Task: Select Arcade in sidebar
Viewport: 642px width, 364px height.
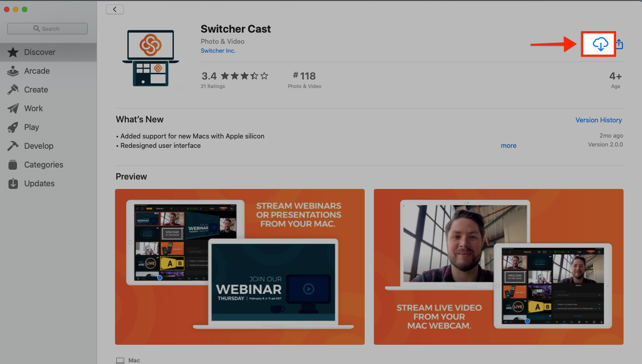Action: pos(48,71)
